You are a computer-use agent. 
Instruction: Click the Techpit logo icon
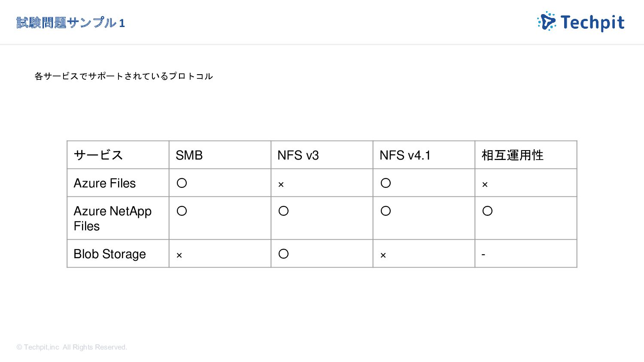pyautogui.click(x=547, y=21)
